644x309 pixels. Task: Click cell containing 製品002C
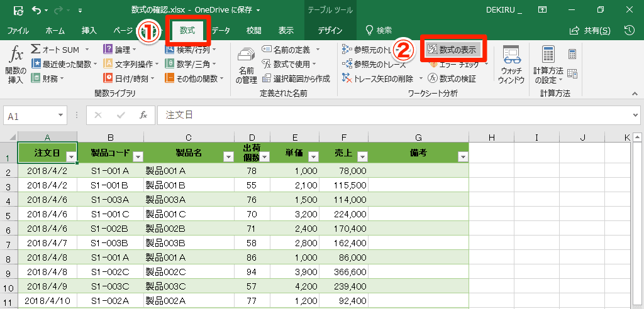tap(189, 272)
